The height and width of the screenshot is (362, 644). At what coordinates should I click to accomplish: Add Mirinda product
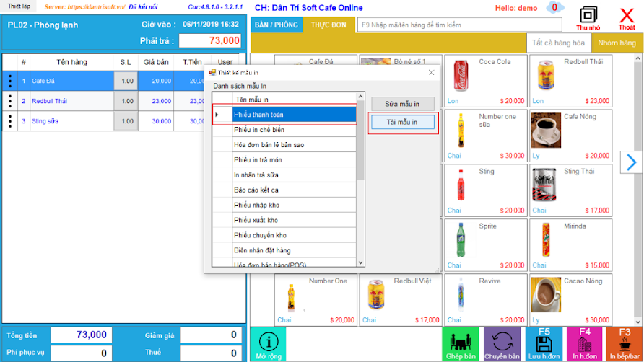coord(570,245)
